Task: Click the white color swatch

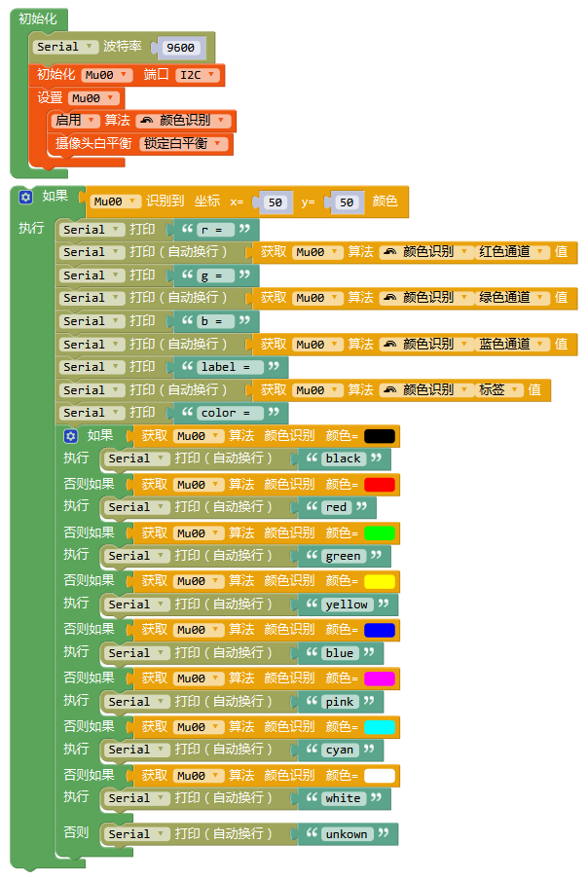Action: click(x=380, y=776)
